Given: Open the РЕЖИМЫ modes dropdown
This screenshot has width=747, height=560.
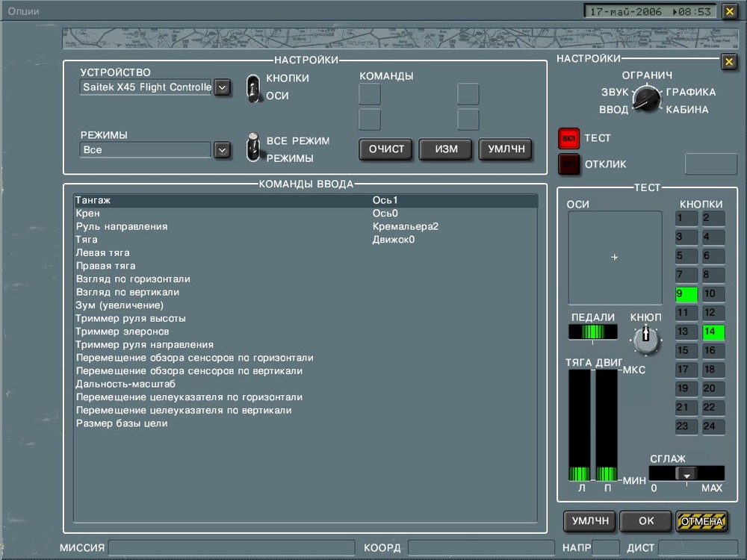Looking at the screenshot, I should pyautogui.click(x=222, y=149).
